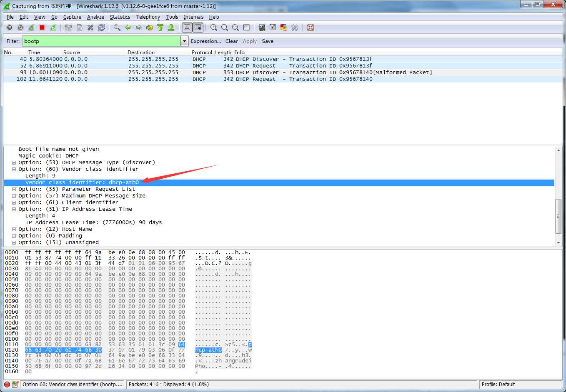Go forward in packet history arrow
Viewport: 566px width, 392px height.
click(139, 27)
